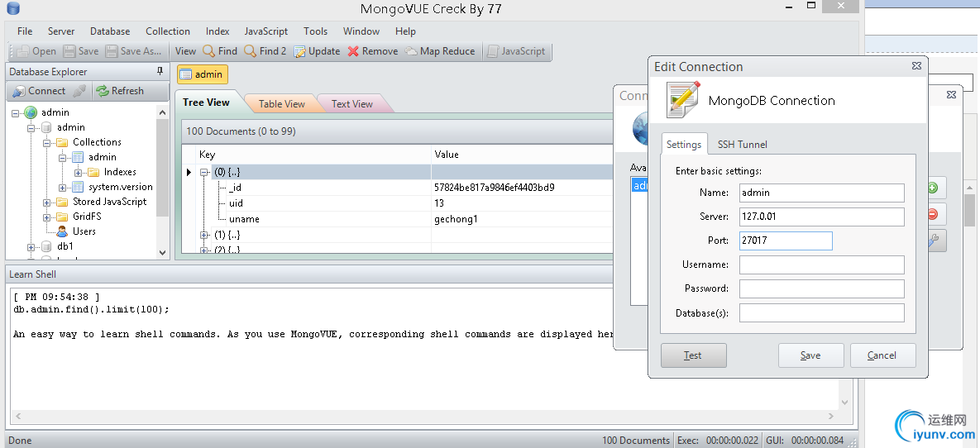Image resolution: width=980 pixels, height=448 pixels.
Task: Click the wrench edit connection icon
Action: point(932,241)
